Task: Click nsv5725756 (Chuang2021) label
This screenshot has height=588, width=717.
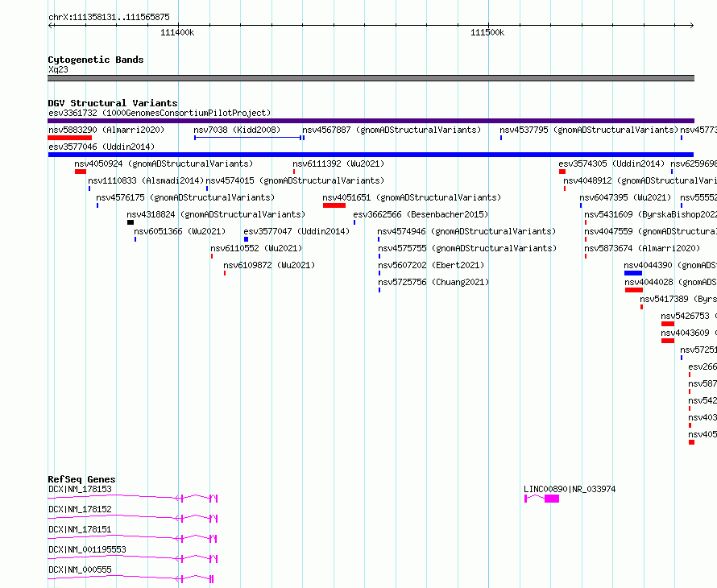Action: point(433,282)
